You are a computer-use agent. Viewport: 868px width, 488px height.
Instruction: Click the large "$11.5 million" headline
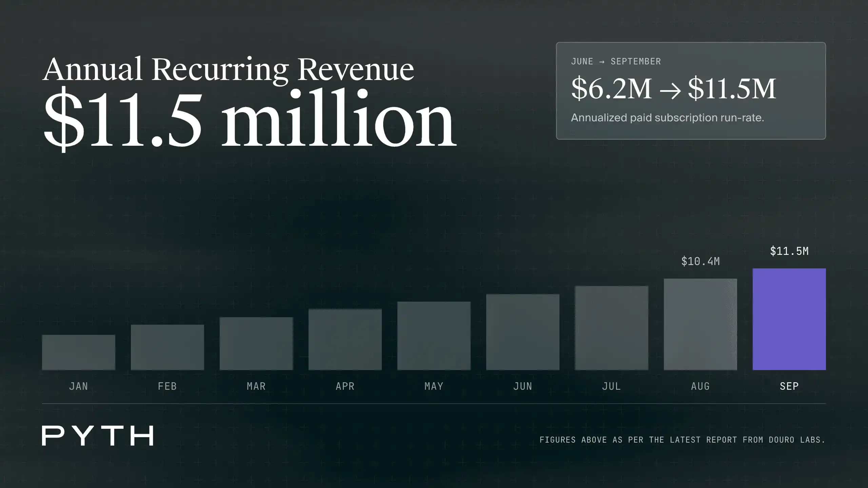point(250,120)
